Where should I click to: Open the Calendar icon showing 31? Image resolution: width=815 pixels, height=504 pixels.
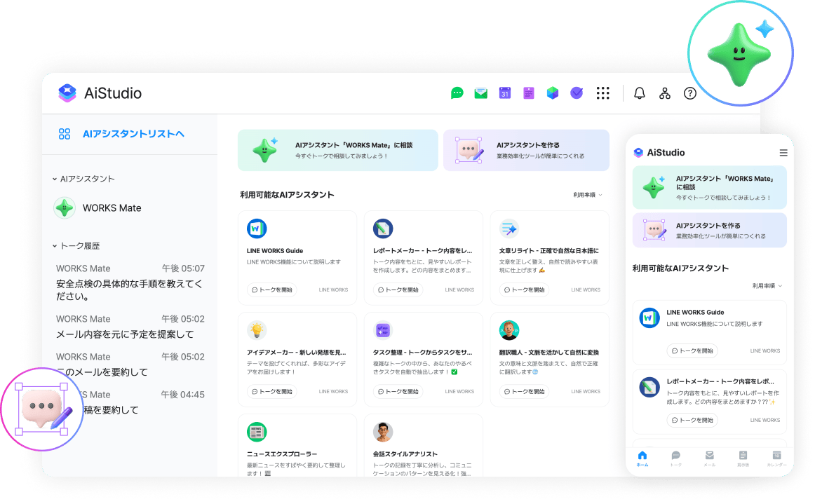504,93
